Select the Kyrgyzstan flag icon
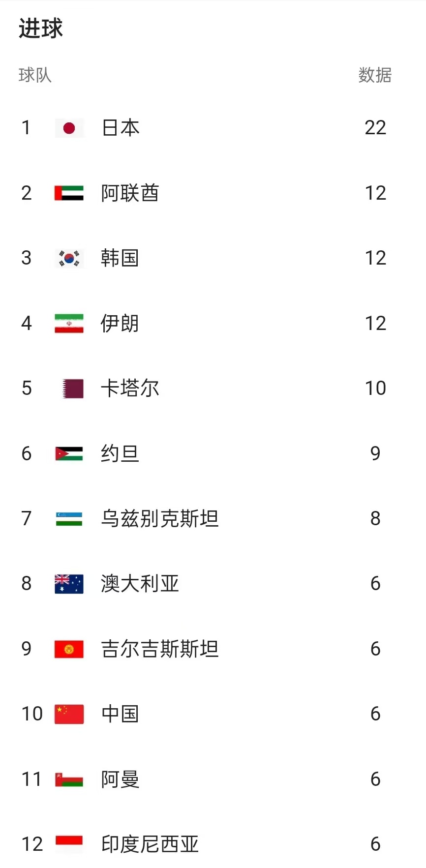 coord(69,649)
